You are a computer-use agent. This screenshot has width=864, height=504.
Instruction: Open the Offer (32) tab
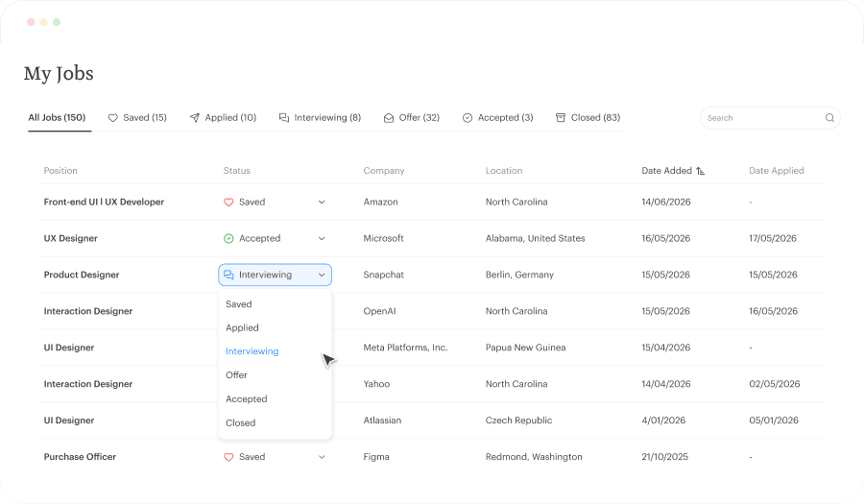[412, 117]
